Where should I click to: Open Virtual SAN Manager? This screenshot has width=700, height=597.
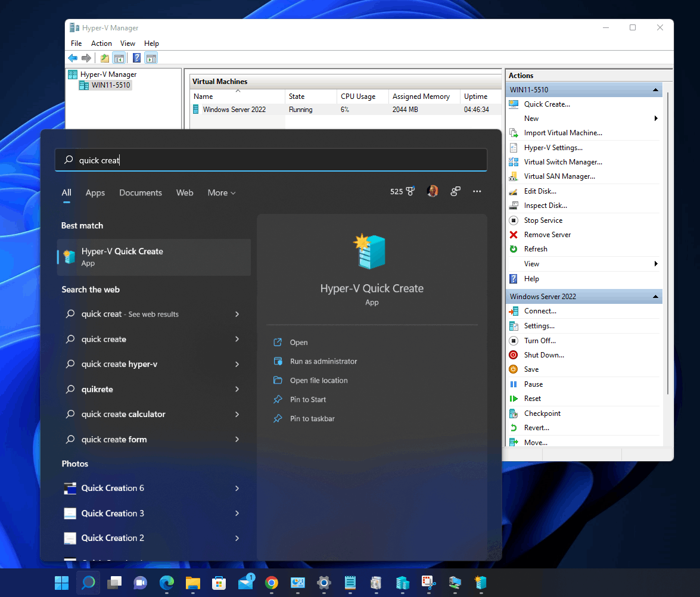tap(559, 176)
